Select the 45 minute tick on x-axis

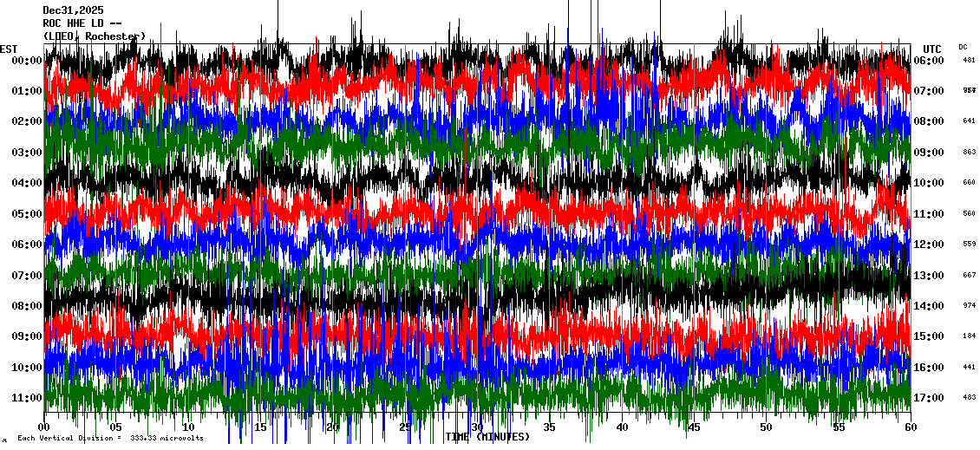(694, 427)
